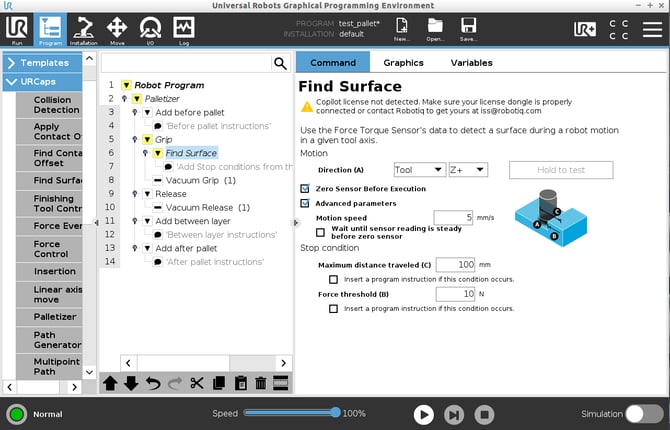Delete node with trash icon

tap(261, 383)
